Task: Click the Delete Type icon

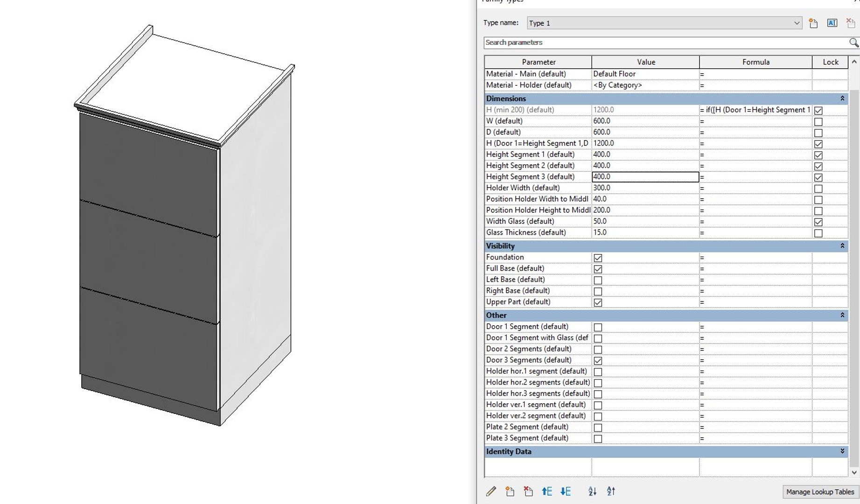Action: click(851, 23)
